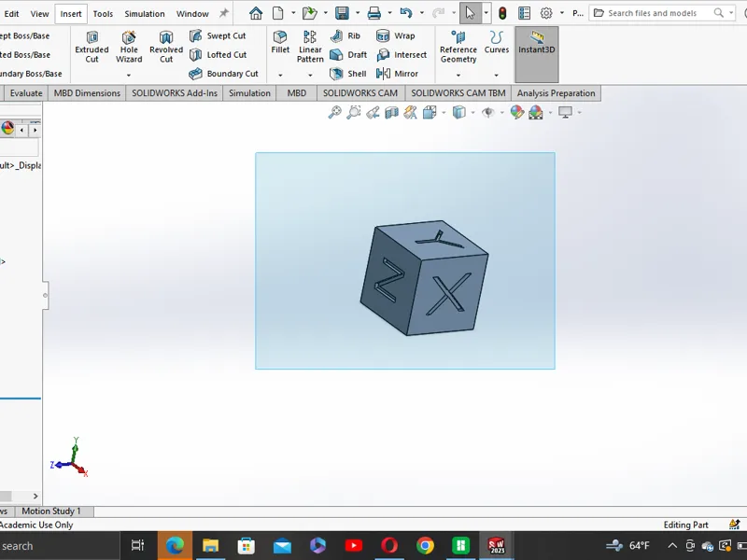Viewport: 747px width, 560px height.
Task: Click the XYZ cube model in viewport
Action: 424,277
